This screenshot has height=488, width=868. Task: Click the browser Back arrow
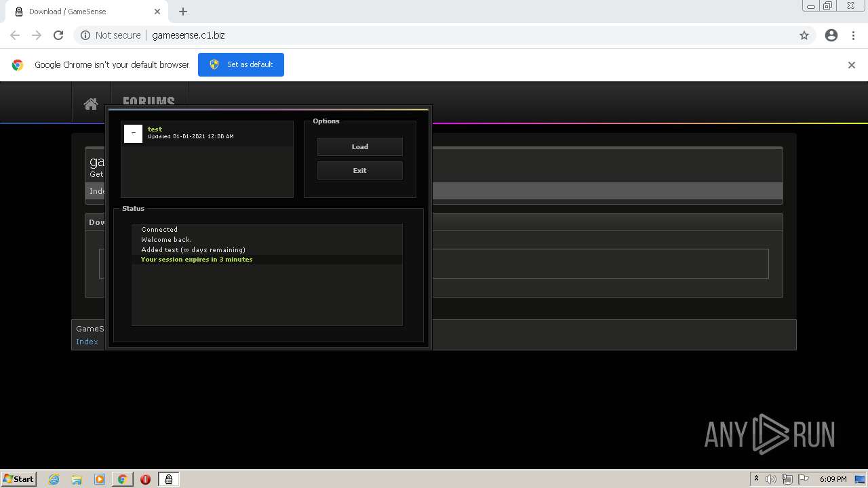click(x=15, y=35)
